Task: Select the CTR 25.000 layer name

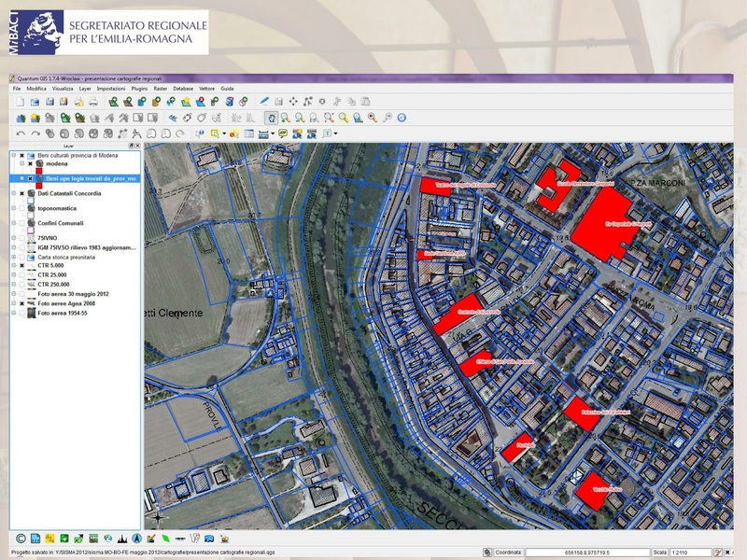Action: tap(54, 275)
